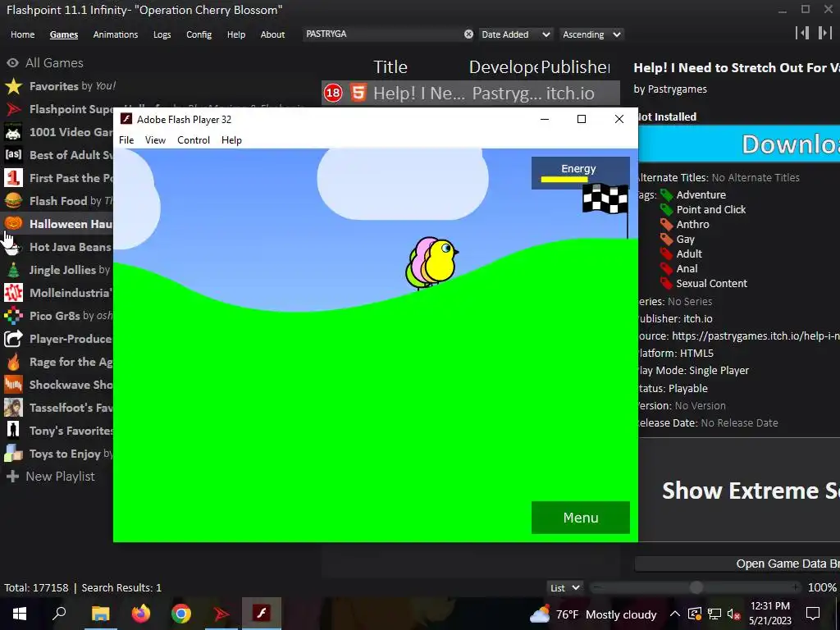Sort by the Title column header

click(390, 67)
